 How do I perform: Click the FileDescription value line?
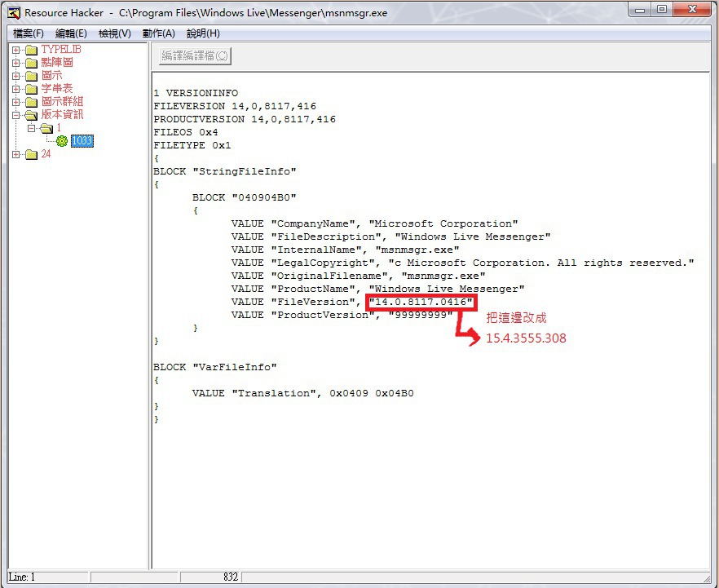point(390,237)
